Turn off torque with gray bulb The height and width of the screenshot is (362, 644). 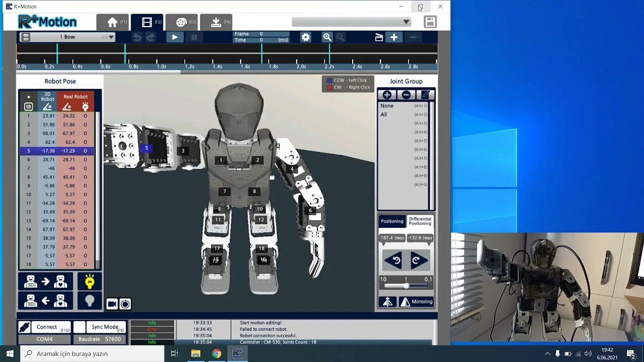(x=90, y=301)
